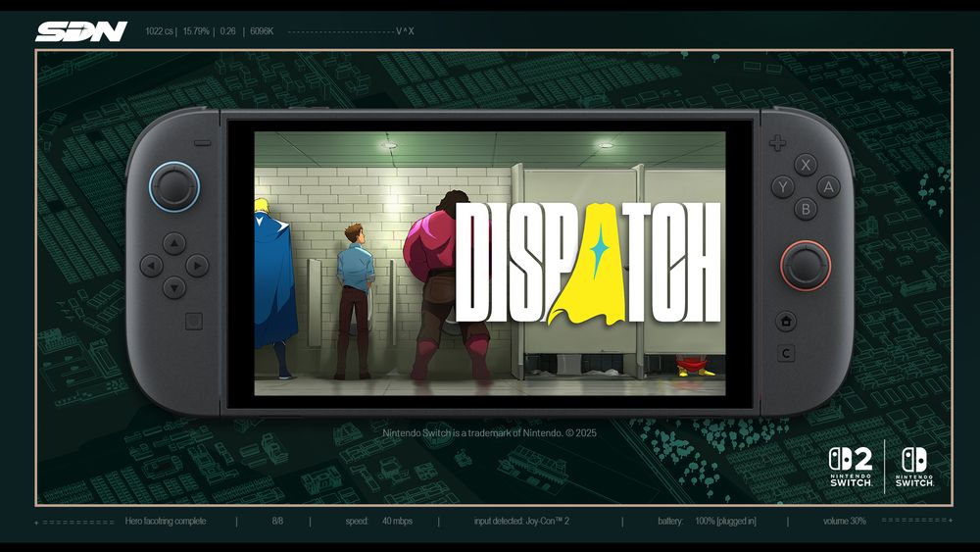
Task: Click the SDN logo in the header
Action: pos(81,31)
